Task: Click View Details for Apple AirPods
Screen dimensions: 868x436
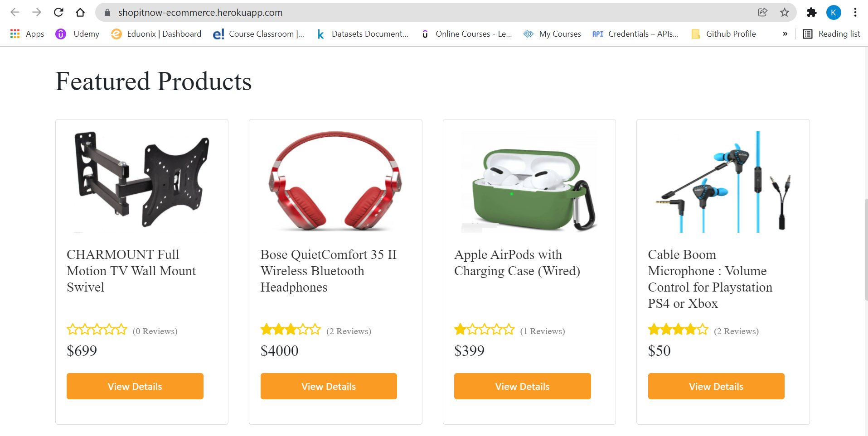Action: (x=522, y=386)
